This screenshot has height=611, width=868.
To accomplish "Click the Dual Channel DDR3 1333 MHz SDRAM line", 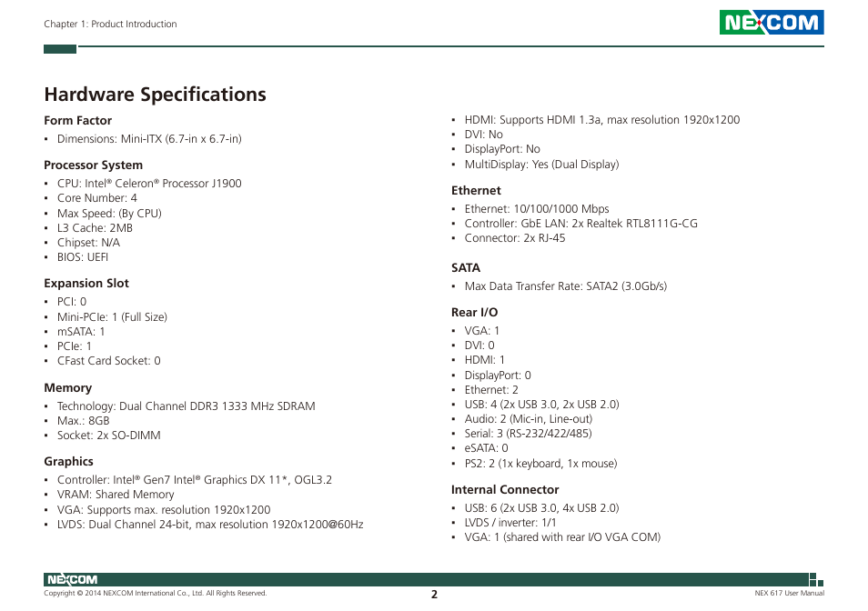I will 186,406.
